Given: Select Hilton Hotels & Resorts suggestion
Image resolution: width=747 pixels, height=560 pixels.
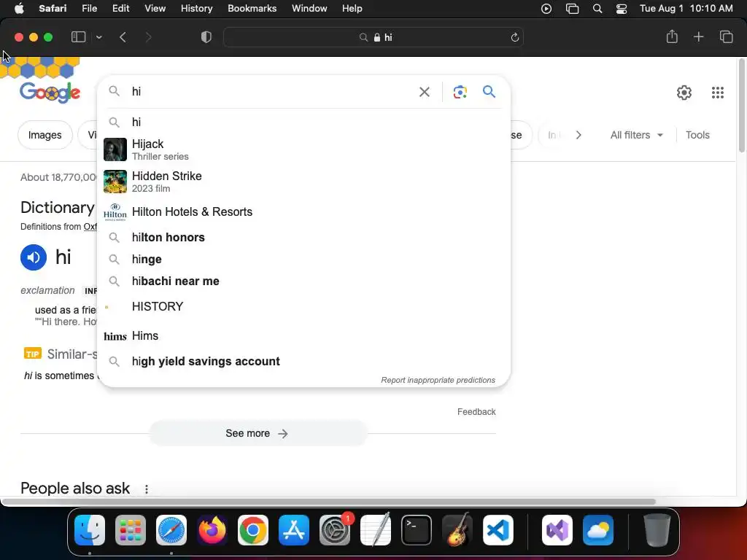Looking at the screenshot, I should [303, 211].
